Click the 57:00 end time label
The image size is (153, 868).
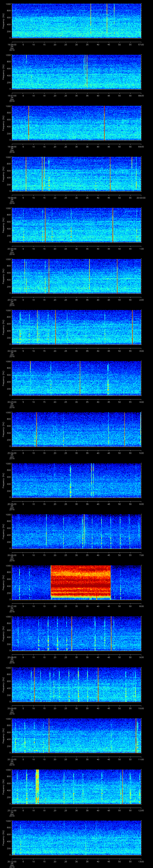tap(141, 44)
